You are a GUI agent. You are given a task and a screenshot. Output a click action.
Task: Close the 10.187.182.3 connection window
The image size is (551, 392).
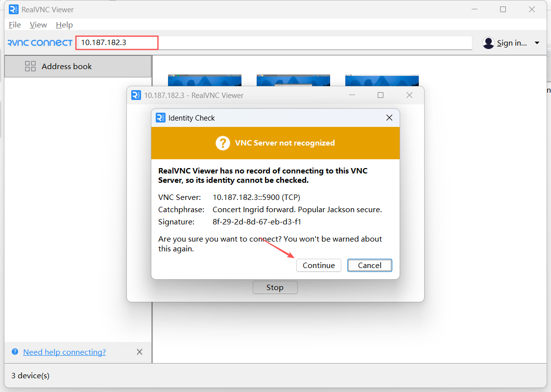tap(409, 95)
